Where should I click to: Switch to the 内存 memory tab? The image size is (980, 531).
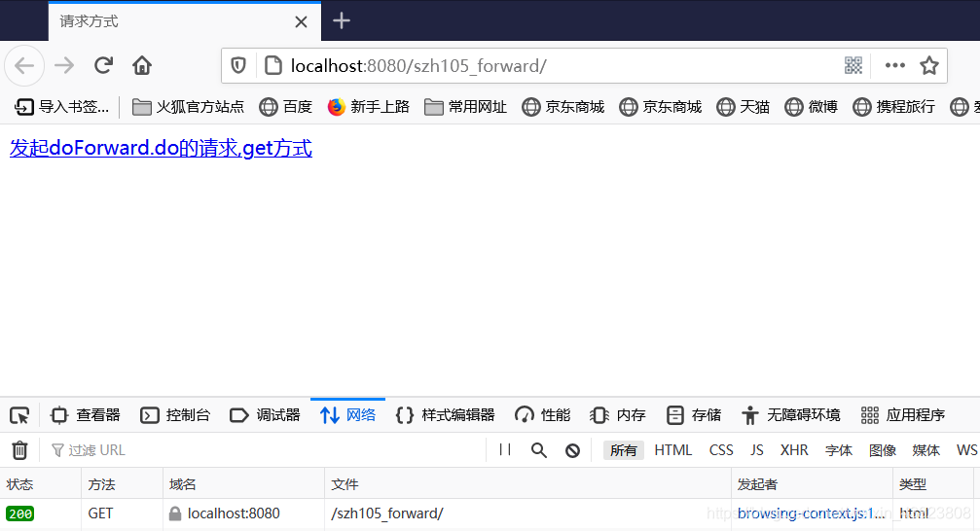click(618, 415)
